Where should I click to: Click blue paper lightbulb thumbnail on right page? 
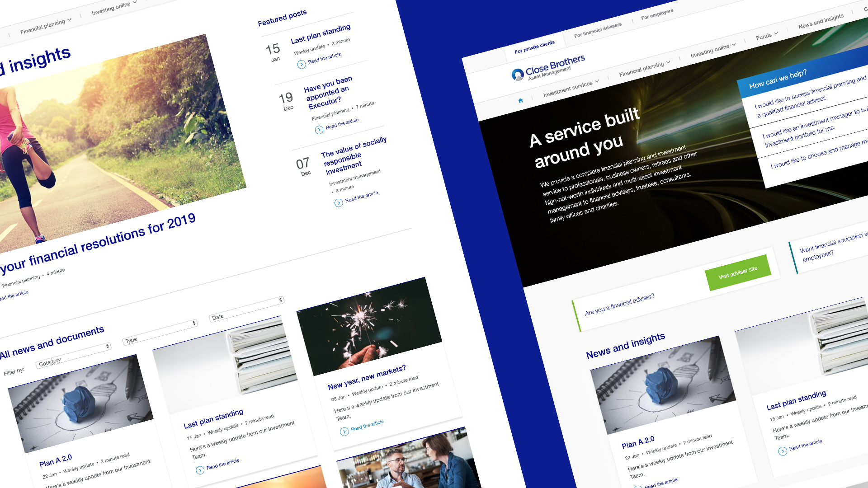(x=663, y=385)
